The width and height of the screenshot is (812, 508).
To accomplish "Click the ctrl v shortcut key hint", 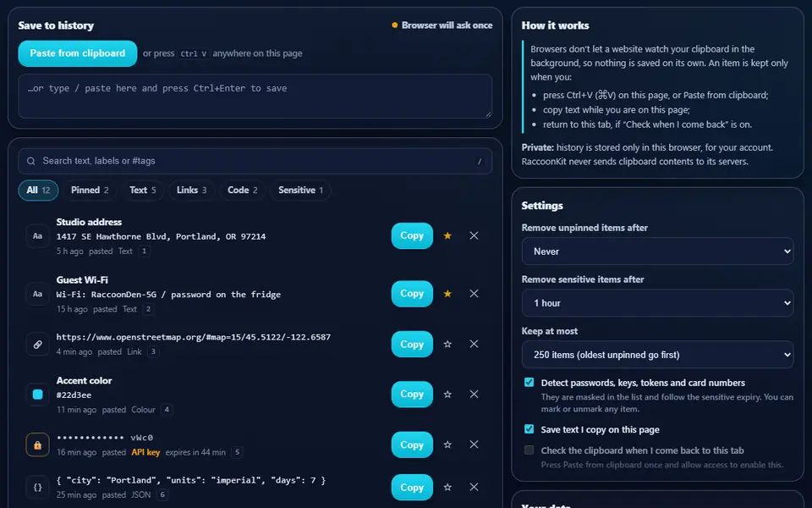I will (x=194, y=54).
